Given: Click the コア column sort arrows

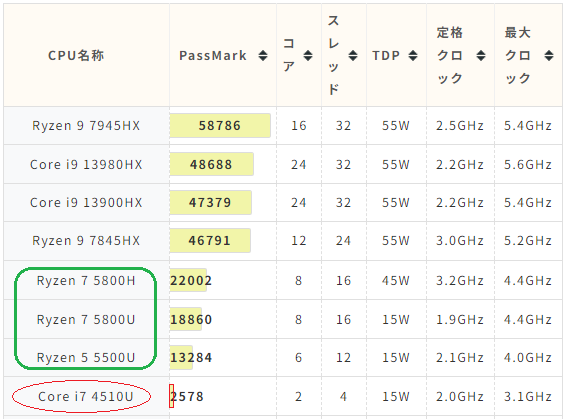Looking at the screenshot, I should coord(308,56).
